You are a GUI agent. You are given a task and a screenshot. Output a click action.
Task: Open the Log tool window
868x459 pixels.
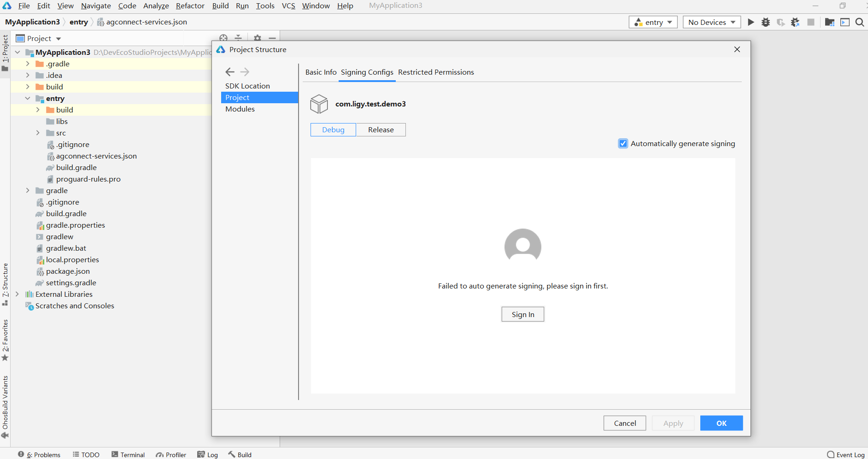click(x=208, y=454)
